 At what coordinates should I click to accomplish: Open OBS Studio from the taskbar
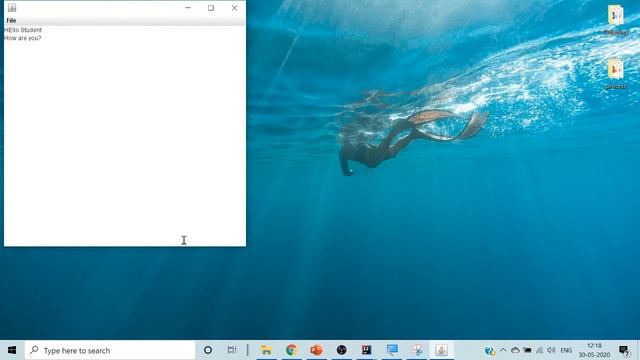click(x=342, y=350)
